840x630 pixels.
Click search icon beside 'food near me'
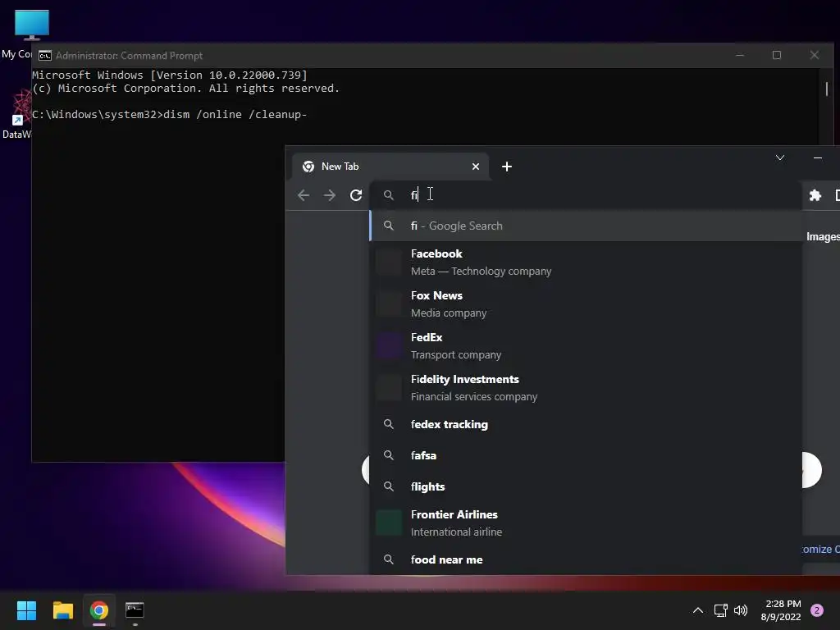click(388, 559)
